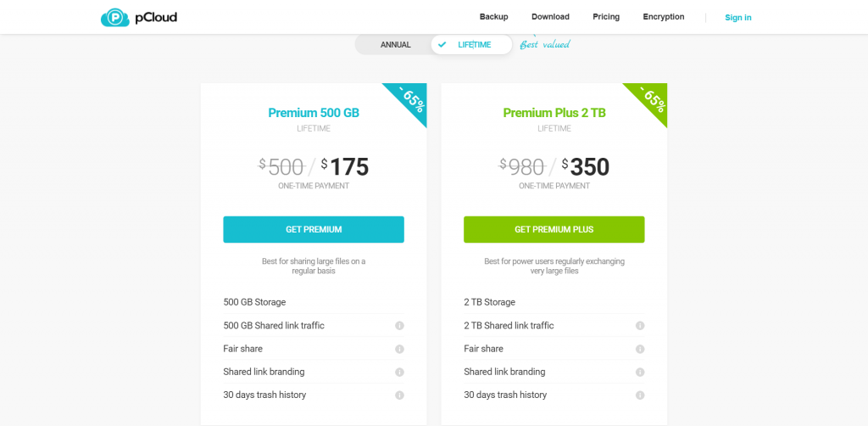Go to the Pricing page
Image resolution: width=868 pixels, height=426 pixels.
(x=606, y=17)
